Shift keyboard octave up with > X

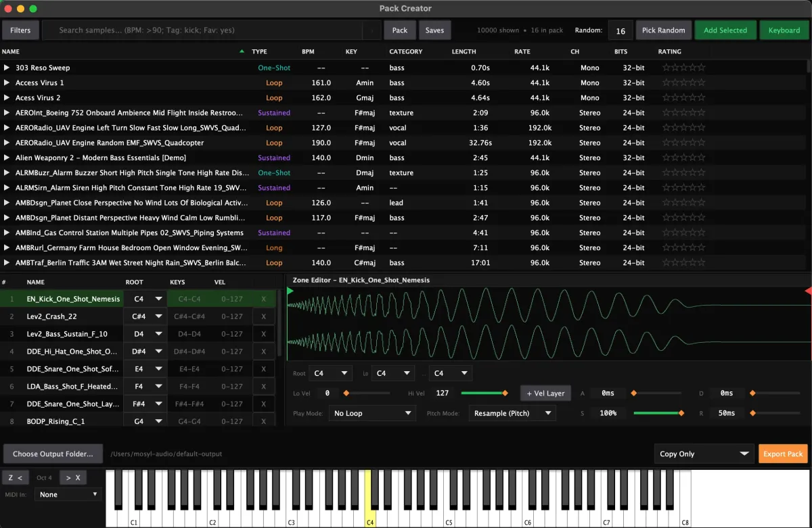(73, 477)
